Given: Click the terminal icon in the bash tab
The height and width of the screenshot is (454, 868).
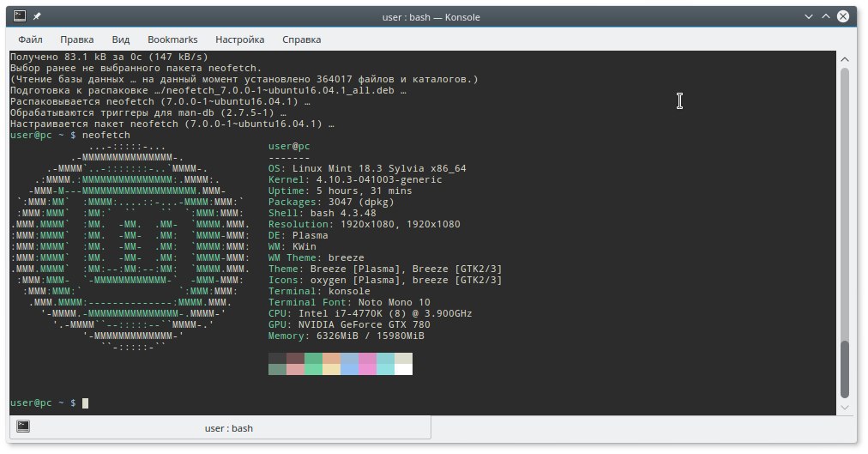Looking at the screenshot, I should [x=23, y=426].
